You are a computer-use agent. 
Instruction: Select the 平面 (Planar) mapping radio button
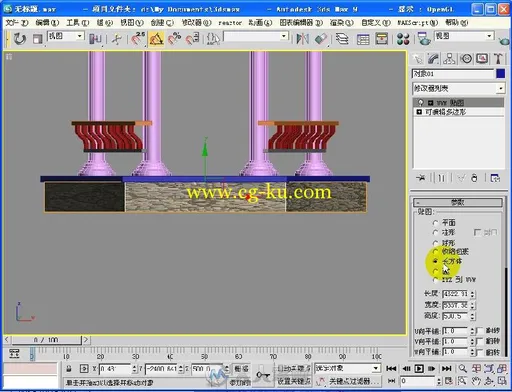pyautogui.click(x=435, y=222)
